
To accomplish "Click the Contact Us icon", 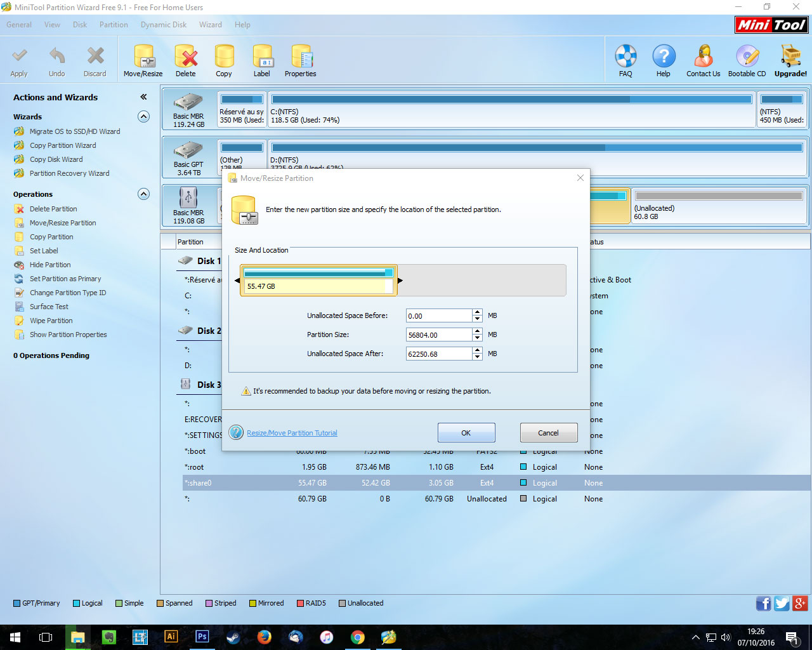I will pos(703,56).
